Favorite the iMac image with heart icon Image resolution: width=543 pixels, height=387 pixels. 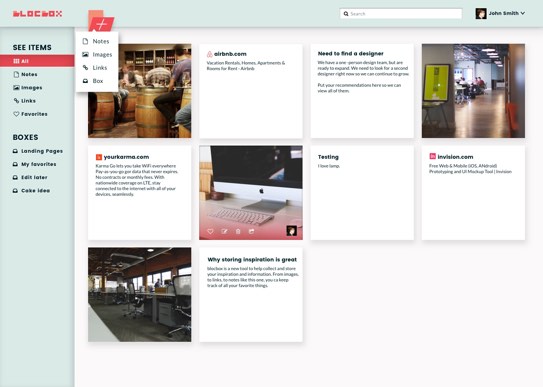click(210, 231)
